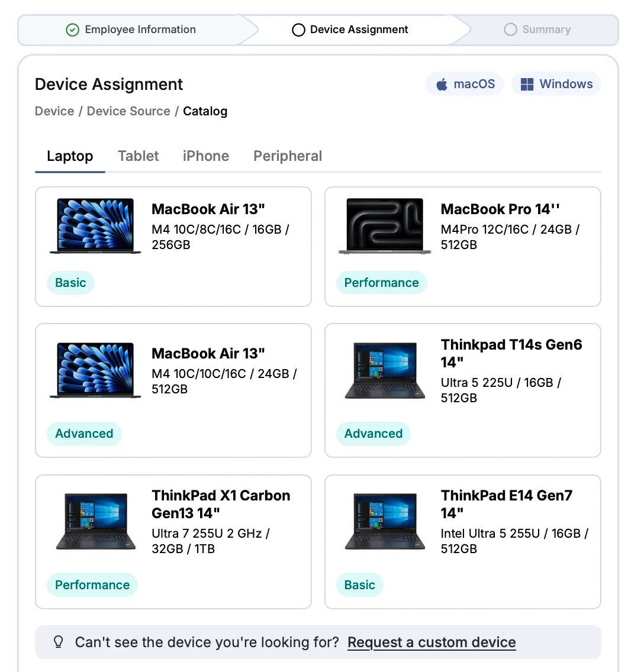The image size is (631, 672).
Task: Click the Windows logo icon in the filter
Action: click(526, 84)
